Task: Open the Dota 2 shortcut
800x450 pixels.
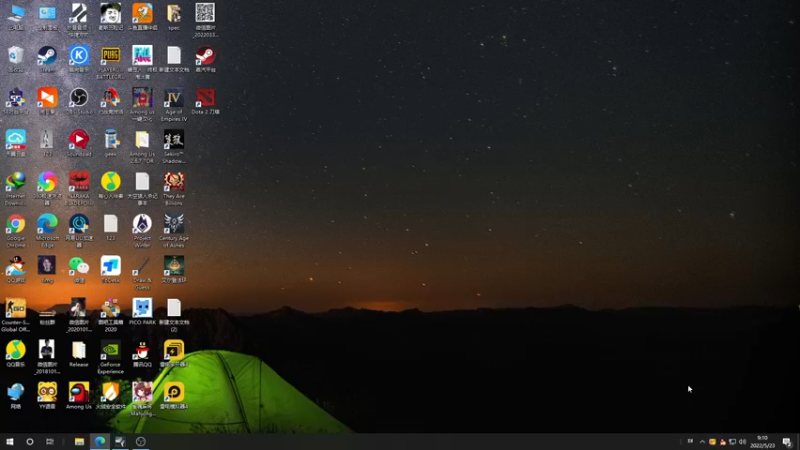Action: [x=205, y=97]
